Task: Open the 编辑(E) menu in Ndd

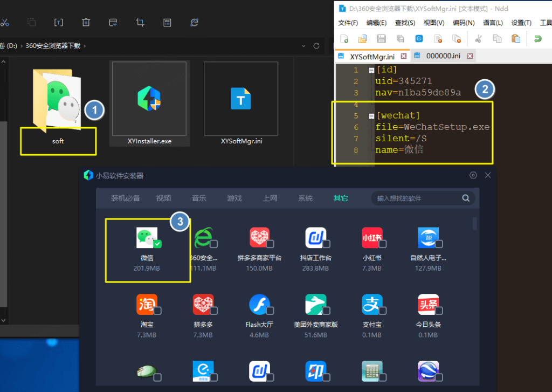Action: pos(376,23)
